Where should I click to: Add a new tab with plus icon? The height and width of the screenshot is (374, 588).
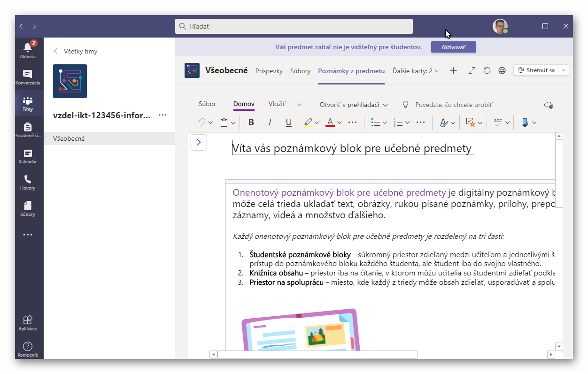click(x=453, y=71)
